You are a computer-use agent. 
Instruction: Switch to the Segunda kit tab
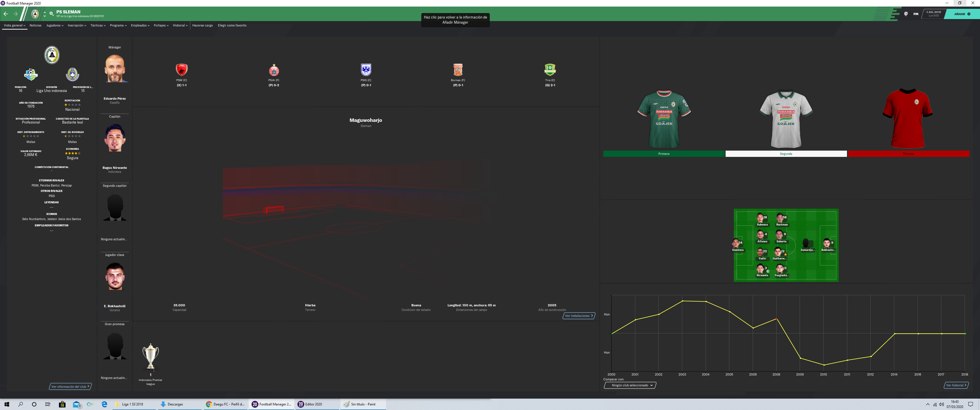click(x=786, y=154)
